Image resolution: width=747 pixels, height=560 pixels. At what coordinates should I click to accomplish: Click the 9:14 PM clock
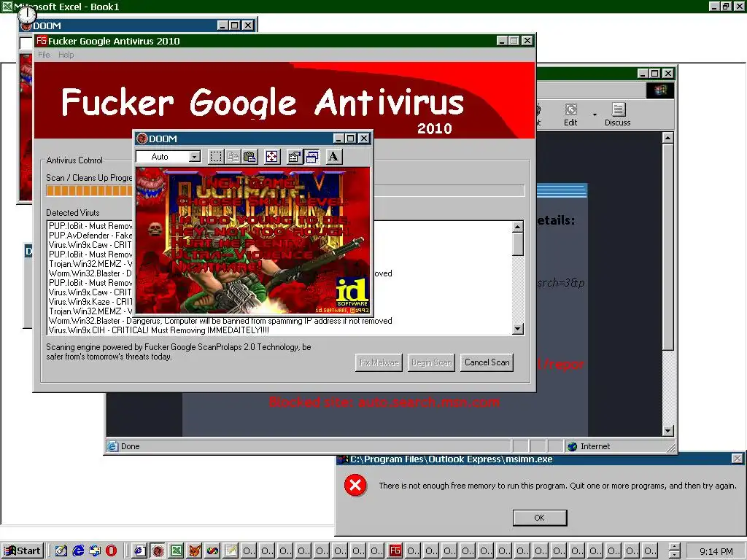716,551
